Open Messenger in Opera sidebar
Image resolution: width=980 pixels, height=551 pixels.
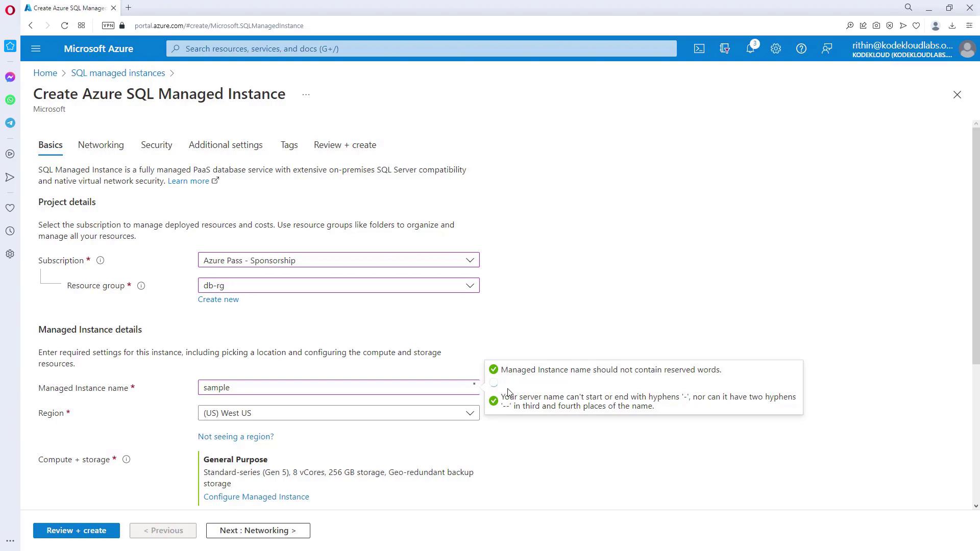[10, 77]
